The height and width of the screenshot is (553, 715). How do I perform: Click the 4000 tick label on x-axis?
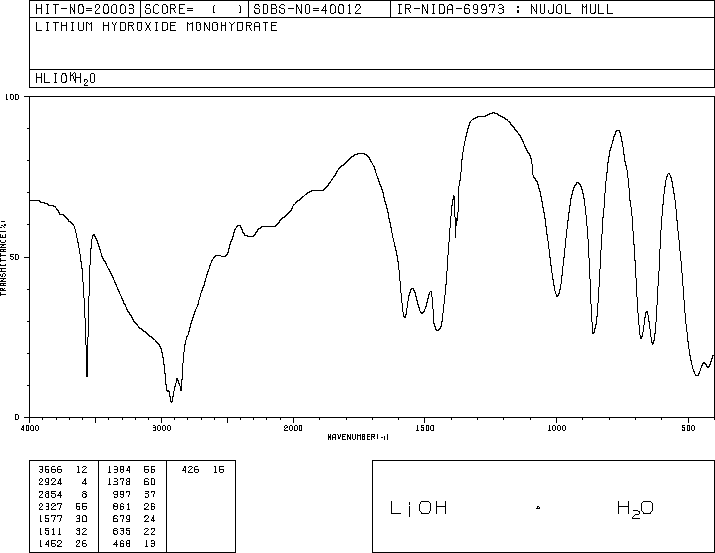tap(30, 427)
